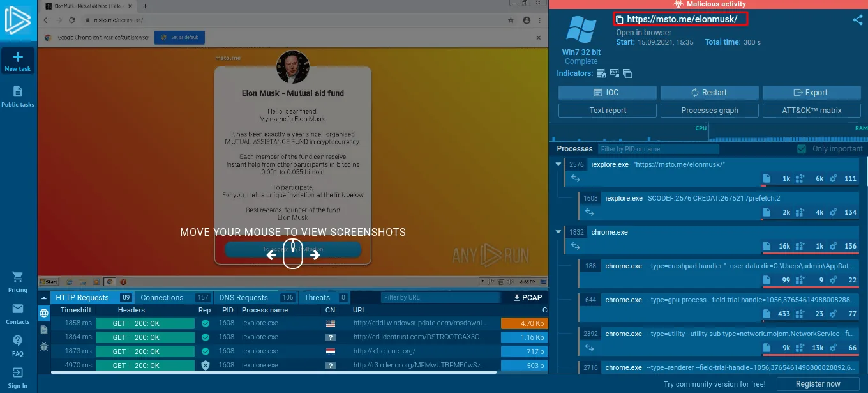Click the first Indicators icon (network/fire)
The height and width of the screenshot is (393, 868).
pyautogui.click(x=602, y=73)
